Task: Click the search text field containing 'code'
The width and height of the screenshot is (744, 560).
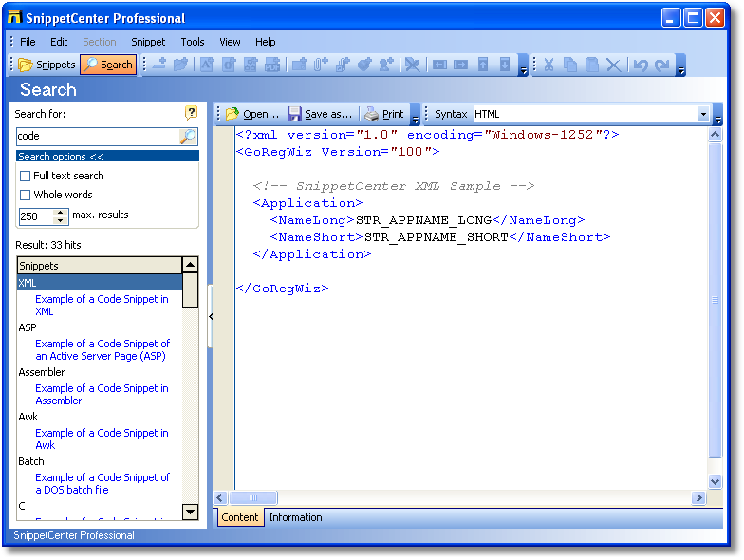Action: tap(98, 137)
